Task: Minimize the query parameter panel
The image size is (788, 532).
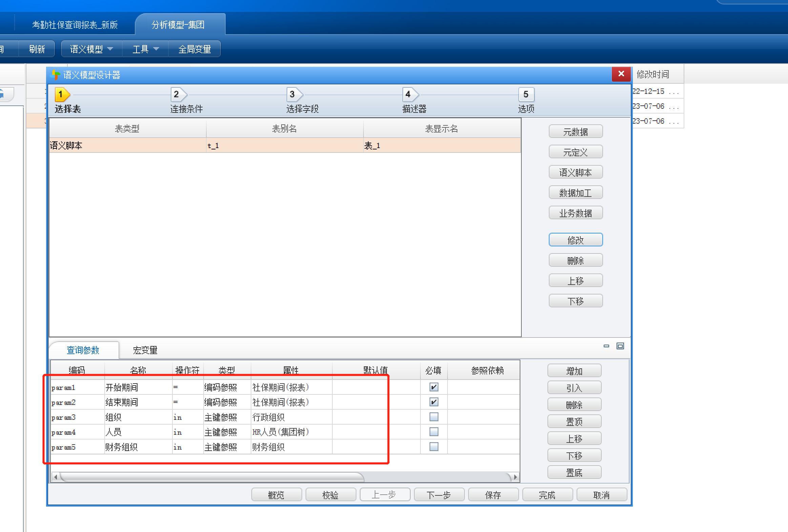Action: pyautogui.click(x=606, y=346)
